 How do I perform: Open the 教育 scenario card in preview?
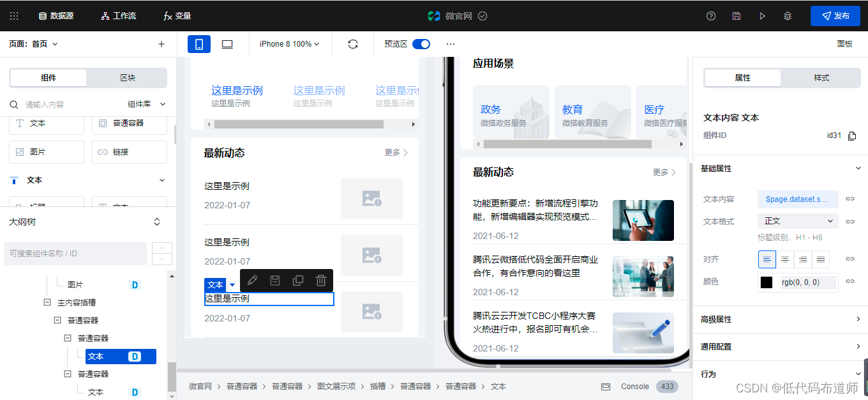[x=592, y=112]
